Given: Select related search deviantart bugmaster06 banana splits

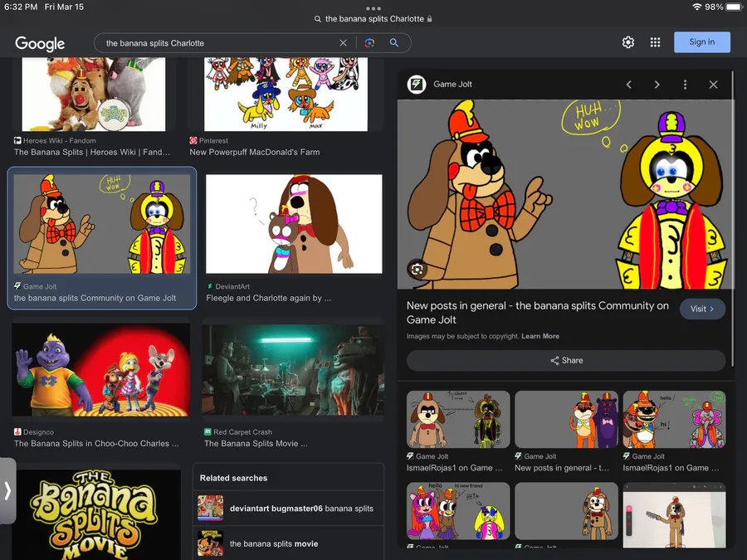Looking at the screenshot, I should [x=288, y=509].
